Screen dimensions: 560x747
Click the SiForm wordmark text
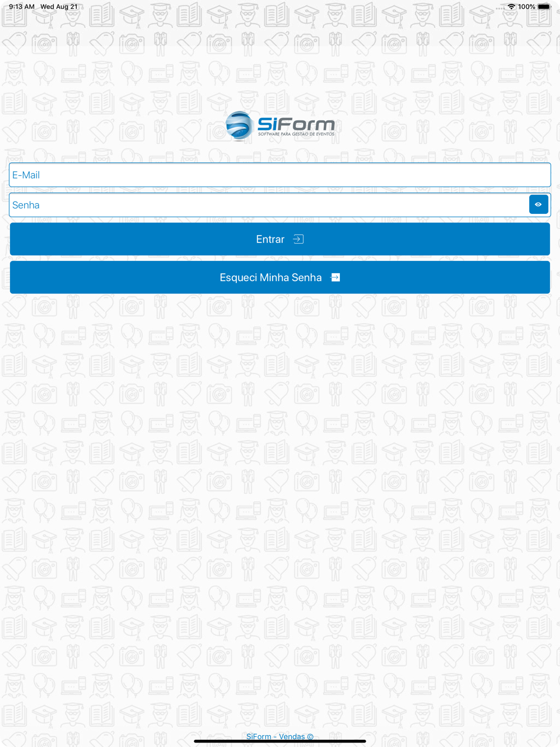coord(296,123)
